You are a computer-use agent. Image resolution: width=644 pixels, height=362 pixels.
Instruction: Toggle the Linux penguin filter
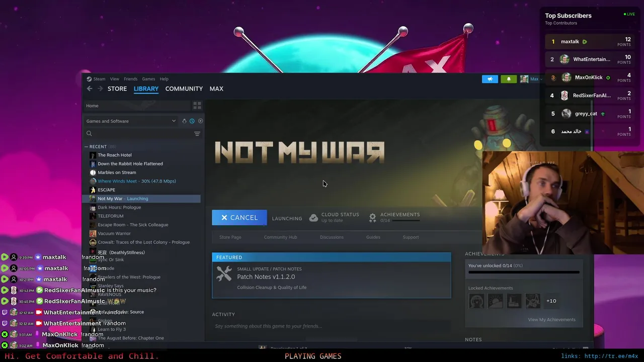(x=184, y=121)
